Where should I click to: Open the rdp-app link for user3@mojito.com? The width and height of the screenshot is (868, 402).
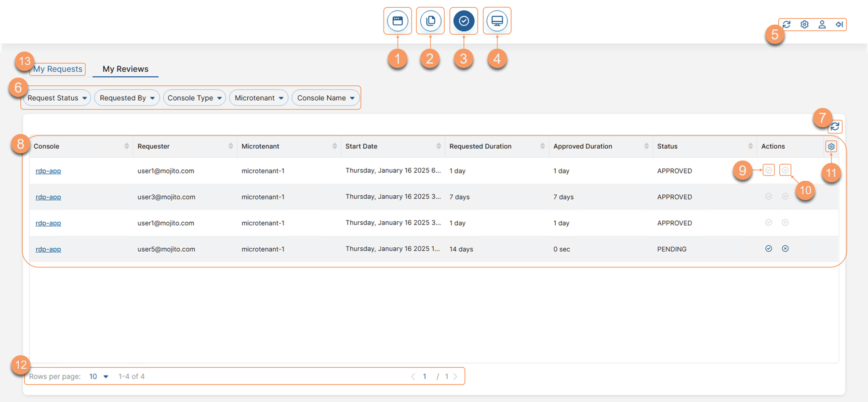pos(48,197)
